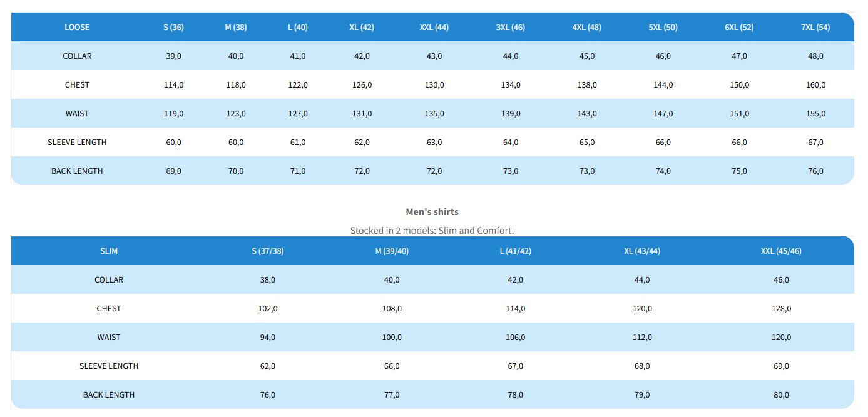Click chest value 128,0 in SLIM table
The width and height of the screenshot is (868, 417).
pos(781,308)
